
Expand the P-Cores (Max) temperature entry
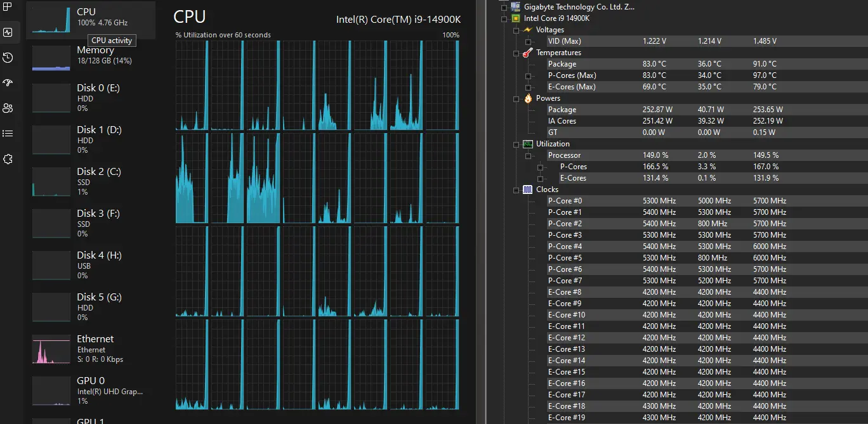(528, 75)
